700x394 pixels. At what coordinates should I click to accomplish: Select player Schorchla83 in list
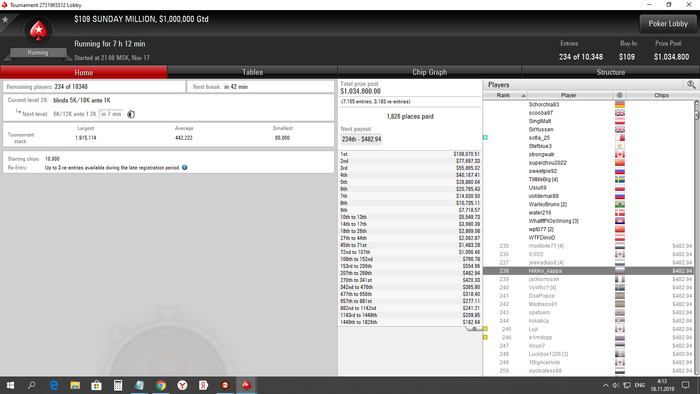click(544, 104)
